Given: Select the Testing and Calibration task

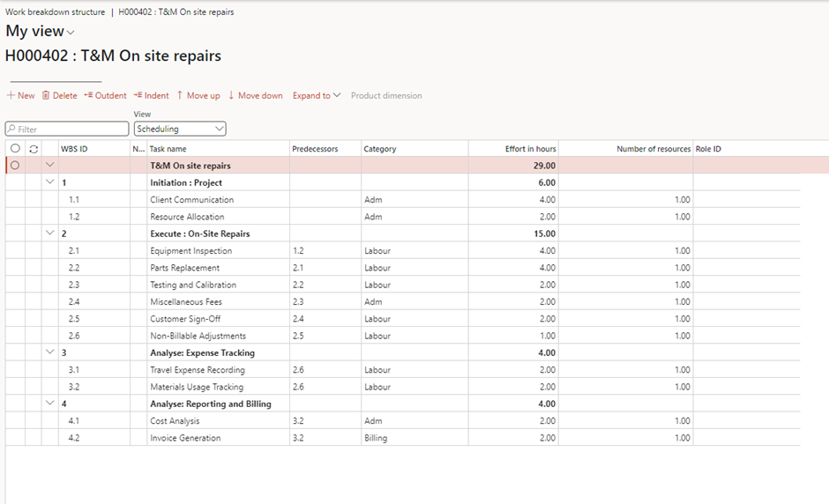Looking at the screenshot, I should (x=193, y=285).
